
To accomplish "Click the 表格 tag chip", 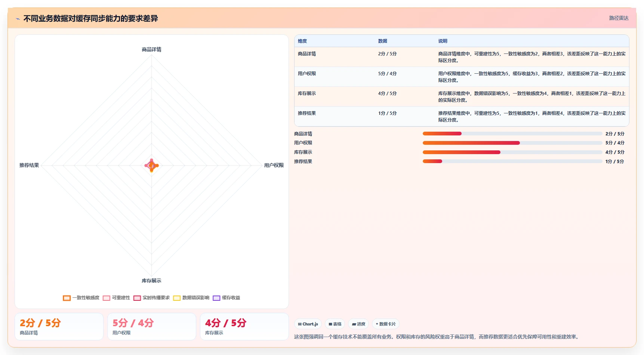I will (335, 324).
